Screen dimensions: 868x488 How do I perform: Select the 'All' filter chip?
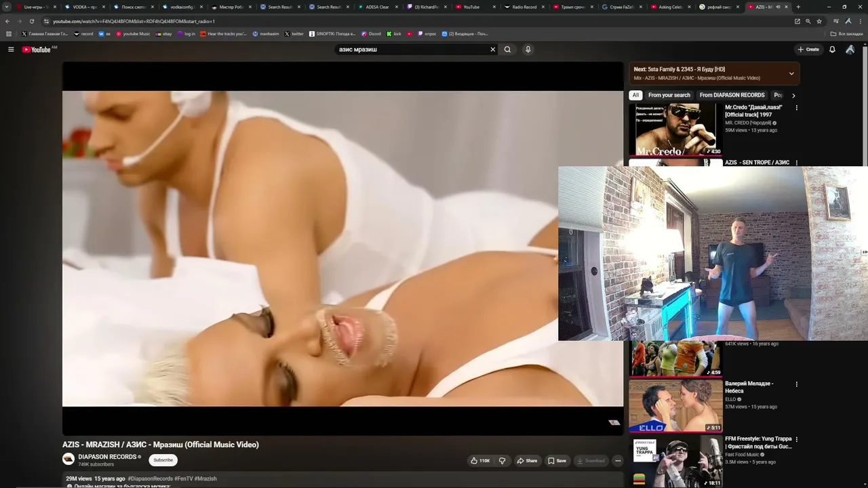pos(635,96)
